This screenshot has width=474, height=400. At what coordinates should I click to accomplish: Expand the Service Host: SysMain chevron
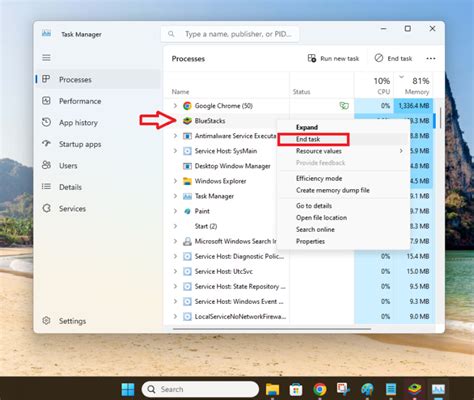175,151
